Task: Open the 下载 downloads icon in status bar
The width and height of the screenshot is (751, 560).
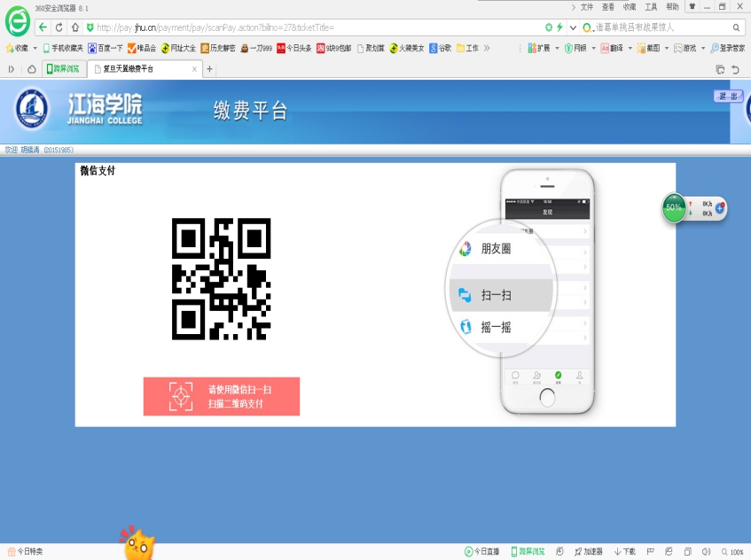Action: click(x=624, y=551)
